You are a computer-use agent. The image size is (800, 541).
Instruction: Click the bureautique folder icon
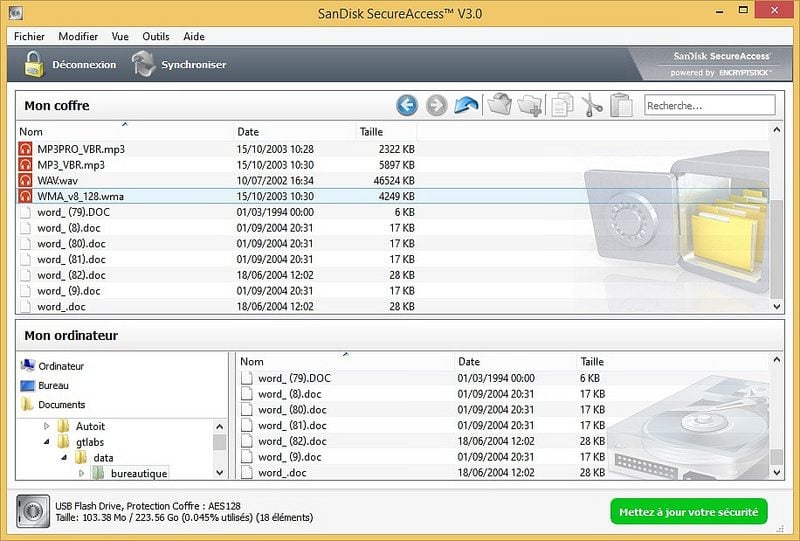[97, 473]
